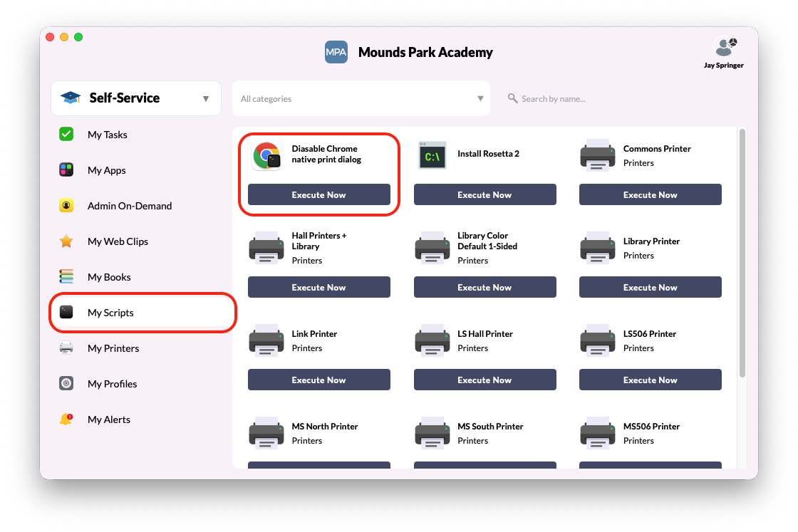Click the search magnifier icon

512,98
